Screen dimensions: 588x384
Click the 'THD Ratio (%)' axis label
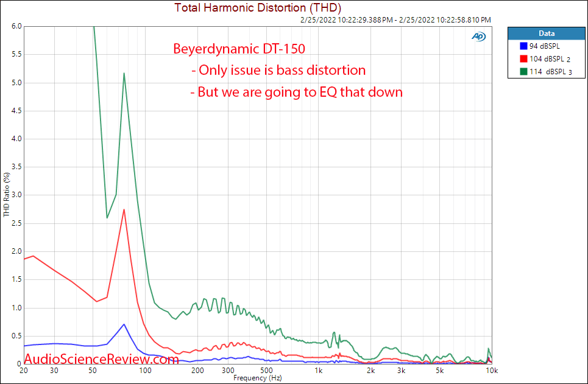tap(6, 195)
